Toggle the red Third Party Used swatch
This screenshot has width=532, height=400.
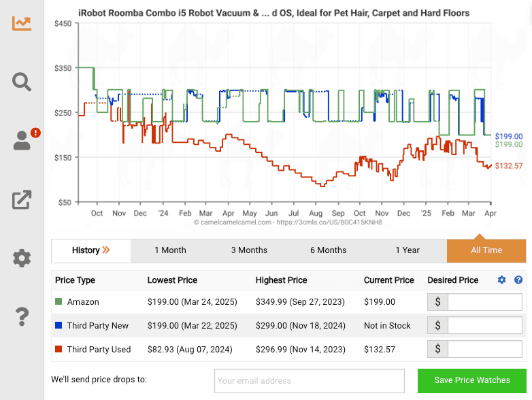click(x=59, y=350)
